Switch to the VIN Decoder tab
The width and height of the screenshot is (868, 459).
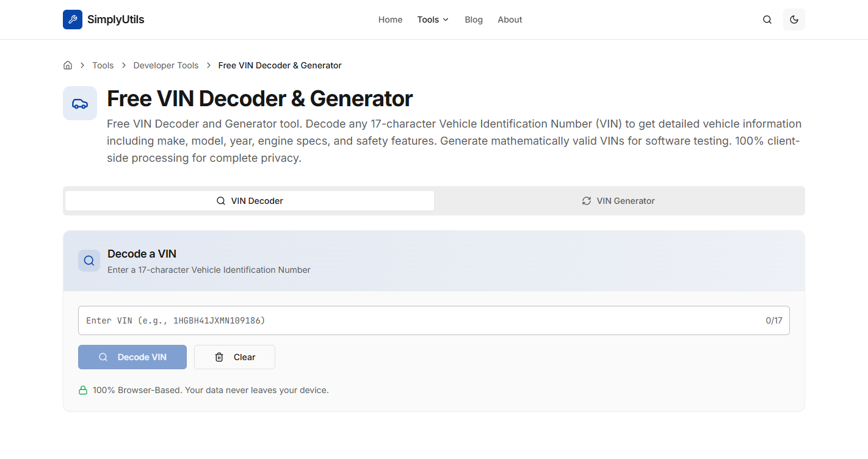pos(250,201)
